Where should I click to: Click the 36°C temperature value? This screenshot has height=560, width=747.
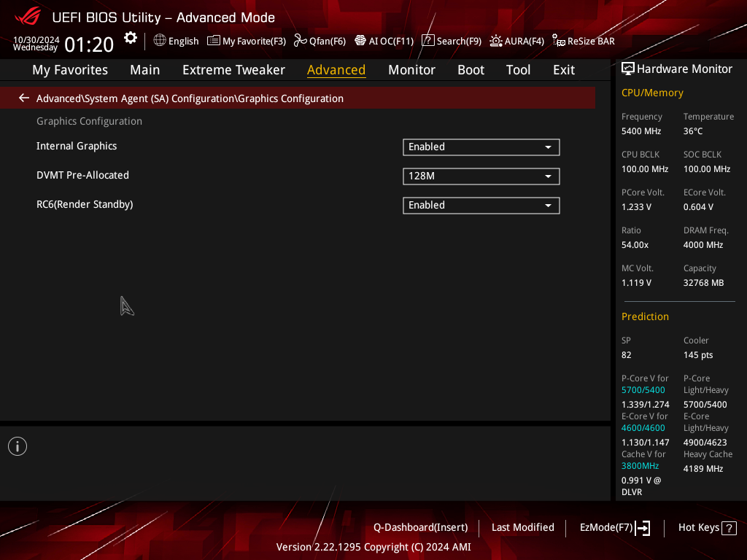tap(693, 131)
